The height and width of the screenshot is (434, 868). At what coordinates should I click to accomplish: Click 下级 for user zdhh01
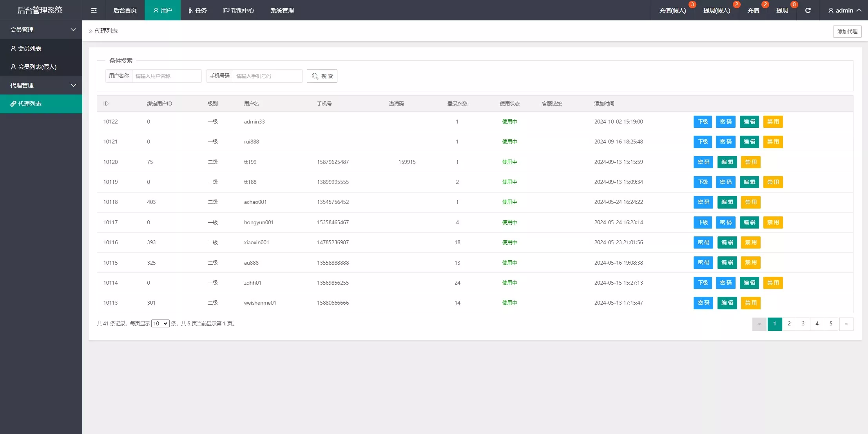(703, 283)
